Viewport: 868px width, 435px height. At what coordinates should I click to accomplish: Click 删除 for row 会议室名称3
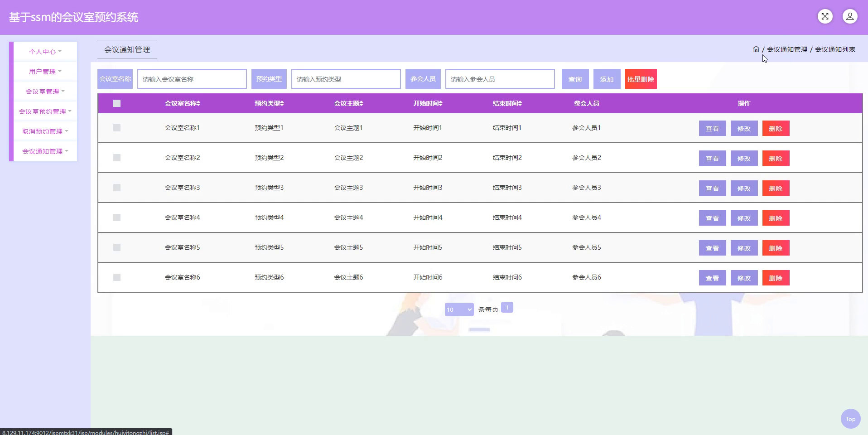coord(776,188)
